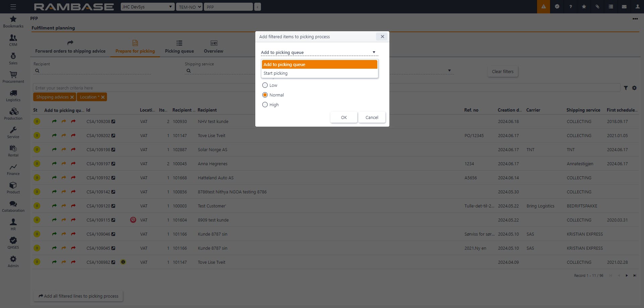Select Normal priority radio button
The image size is (644, 308).
click(x=265, y=95)
